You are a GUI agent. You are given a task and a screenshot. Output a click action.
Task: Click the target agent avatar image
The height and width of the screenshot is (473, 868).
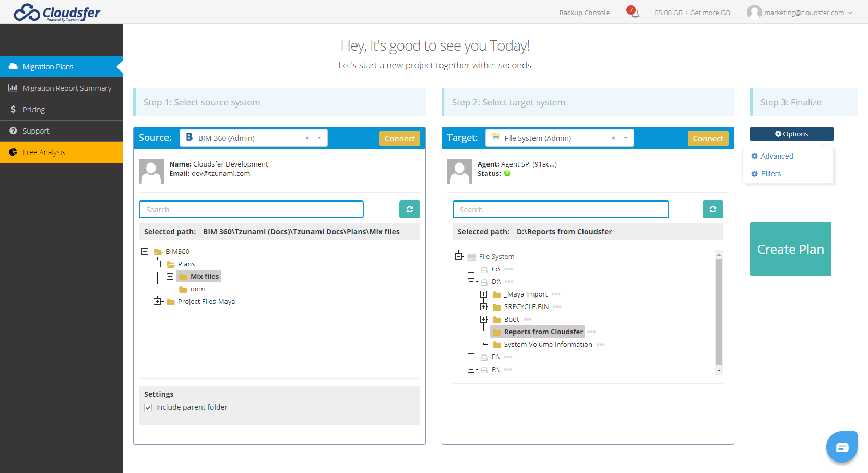pos(460,172)
